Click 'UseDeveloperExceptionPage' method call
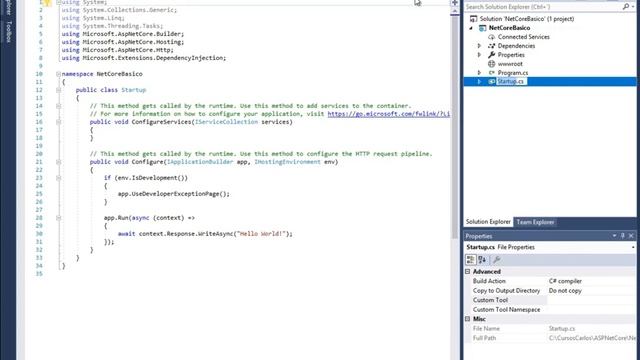This screenshot has height=360, width=640. pos(176,193)
